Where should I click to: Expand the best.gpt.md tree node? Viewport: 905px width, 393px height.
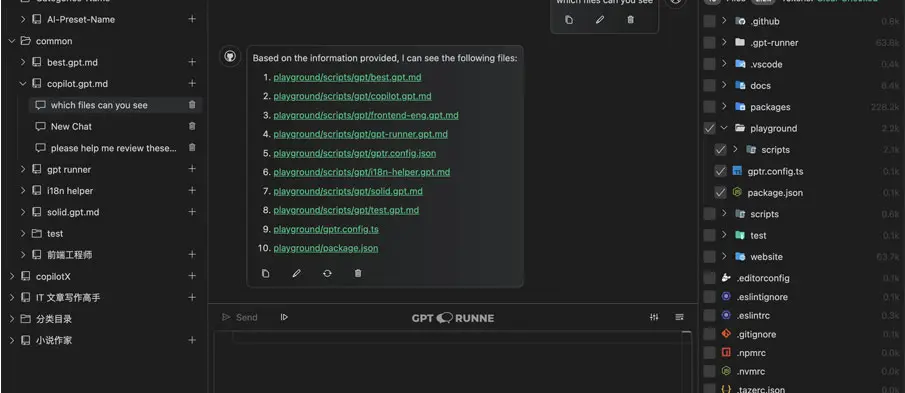click(x=23, y=62)
